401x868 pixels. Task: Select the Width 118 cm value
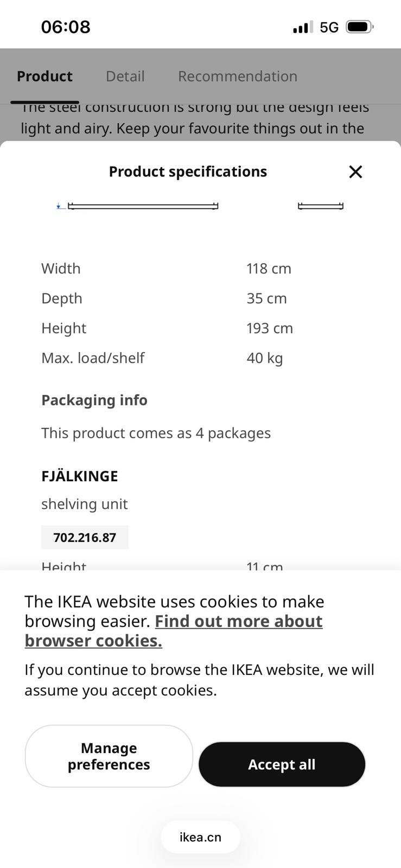point(269,269)
